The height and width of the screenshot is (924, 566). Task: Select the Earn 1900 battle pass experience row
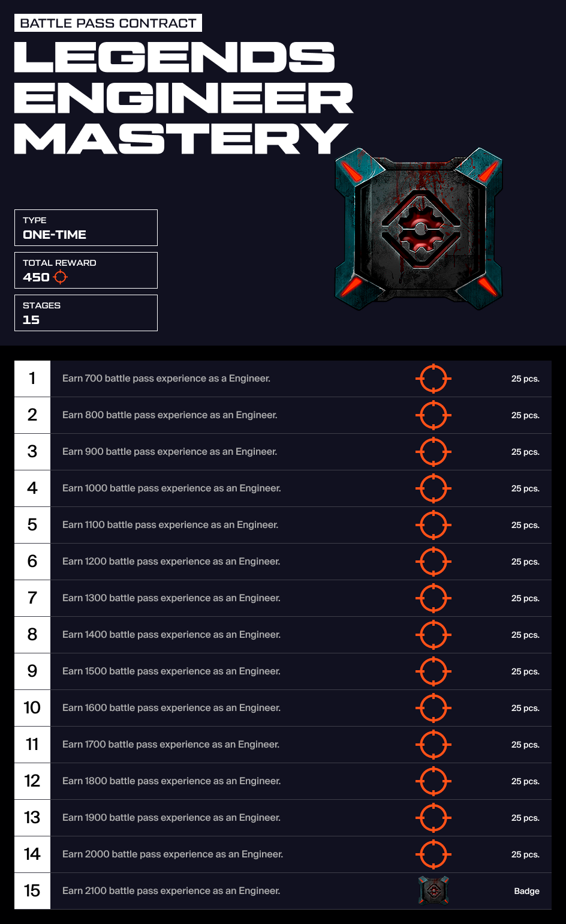point(283,818)
